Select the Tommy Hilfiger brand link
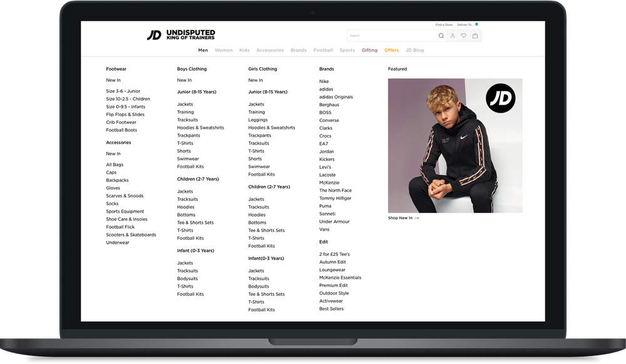This screenshot has width=626, height=364. point(335,198)
